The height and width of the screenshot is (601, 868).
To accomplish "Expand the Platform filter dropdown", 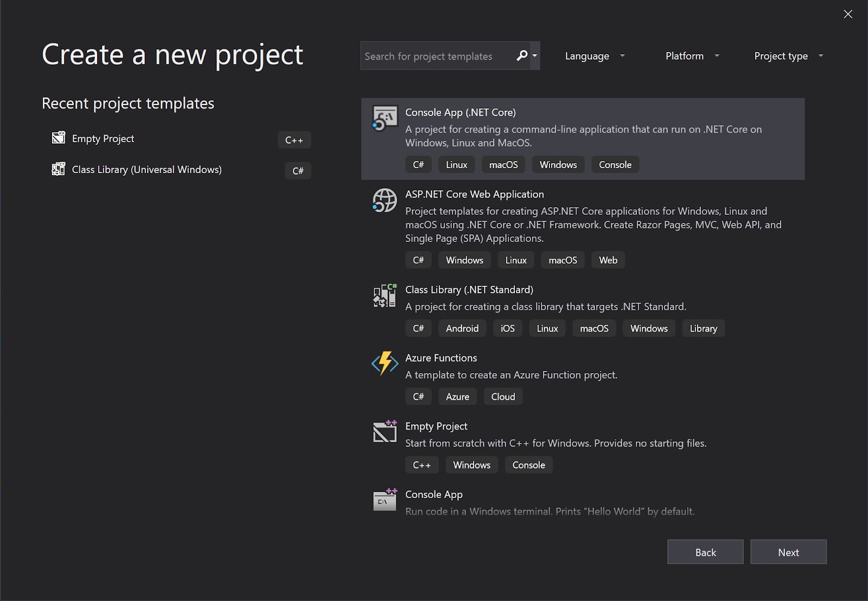I will click(x=692, y=56).
